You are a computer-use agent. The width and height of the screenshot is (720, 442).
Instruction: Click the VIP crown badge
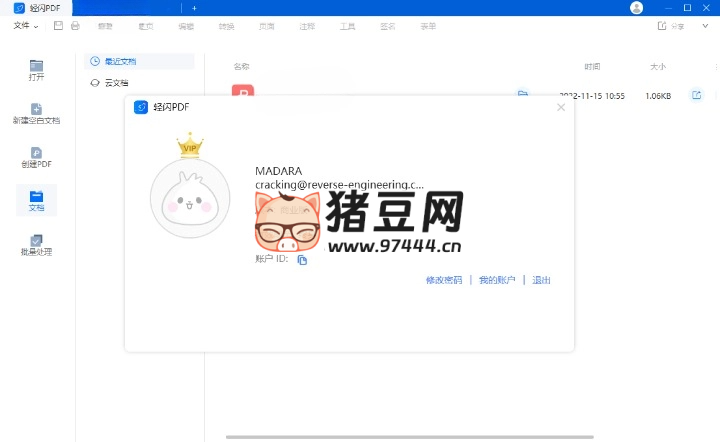(190, 145)
